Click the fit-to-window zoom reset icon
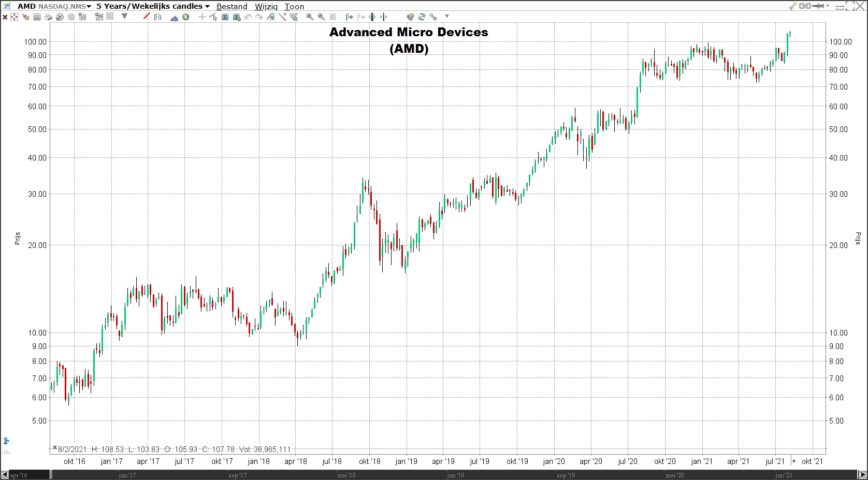This screenshot has height=480, width=868. pos(333,17)
